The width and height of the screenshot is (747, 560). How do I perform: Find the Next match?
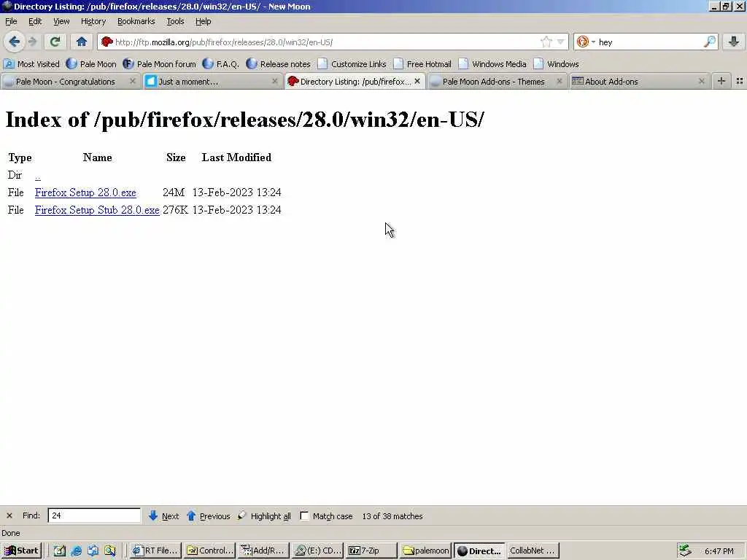(164, 516)
